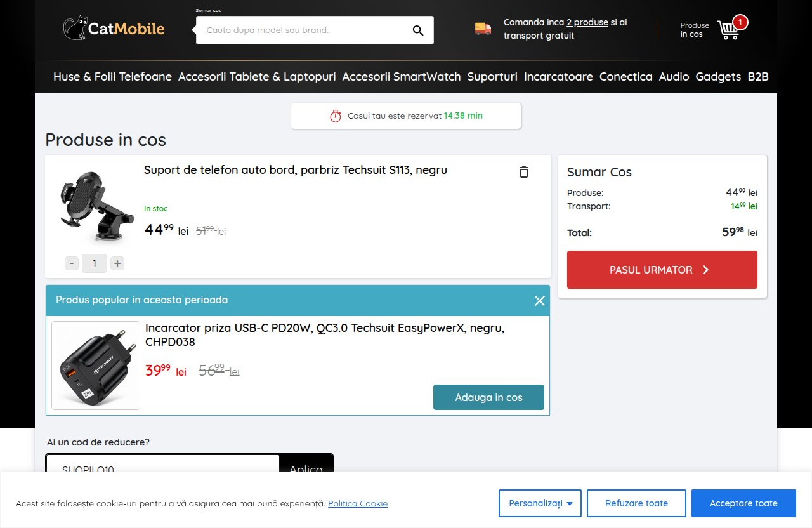Open Audio menu
Screen dimensions: 812x528
point(674,77)
